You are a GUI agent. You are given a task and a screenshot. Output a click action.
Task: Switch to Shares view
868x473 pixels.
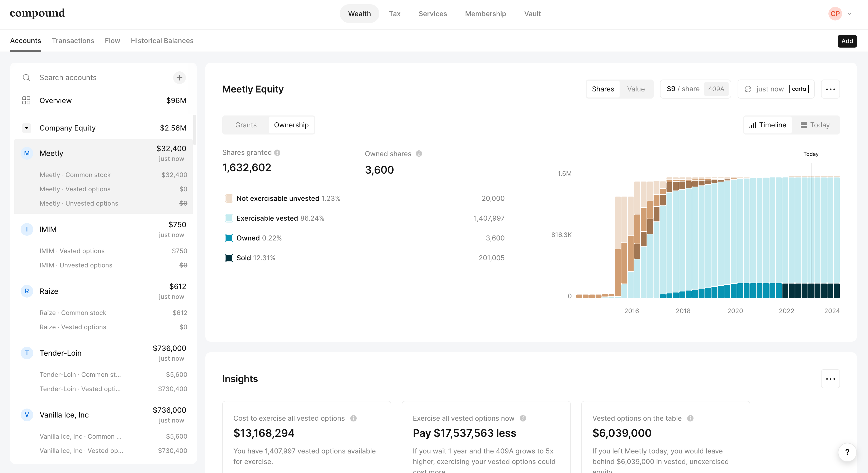click(603, 89)
